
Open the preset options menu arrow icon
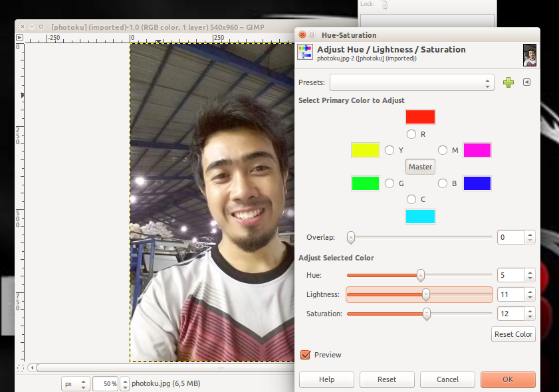click(x=526, y=82)
